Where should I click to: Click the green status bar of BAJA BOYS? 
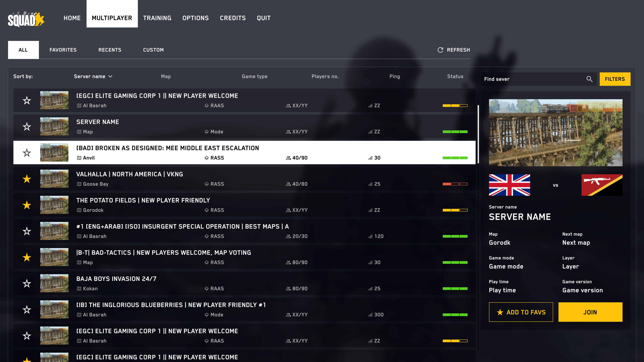[455, 289]
